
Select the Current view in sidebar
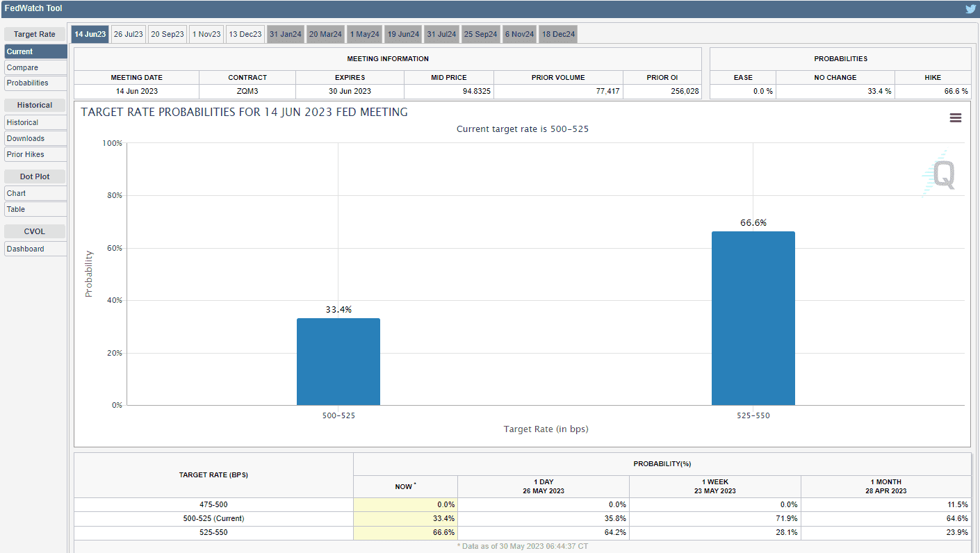click(35, 51)
